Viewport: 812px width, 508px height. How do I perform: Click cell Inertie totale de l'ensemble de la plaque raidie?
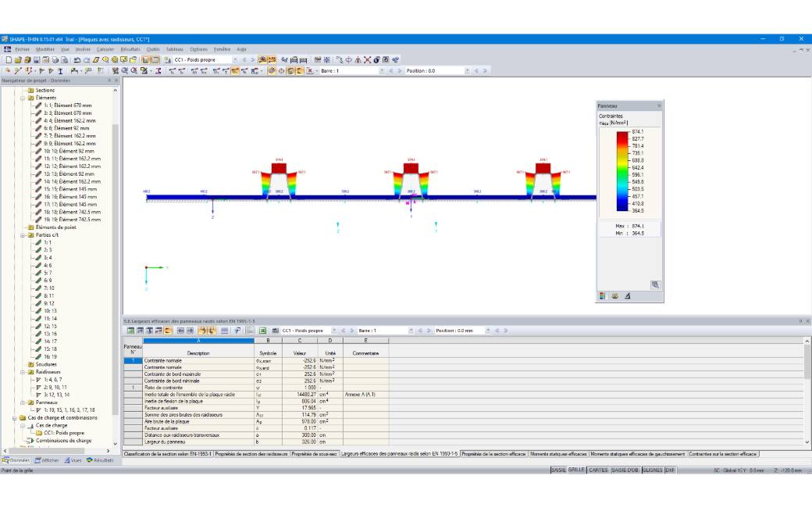pyautogui.click(x=198, y=395)
